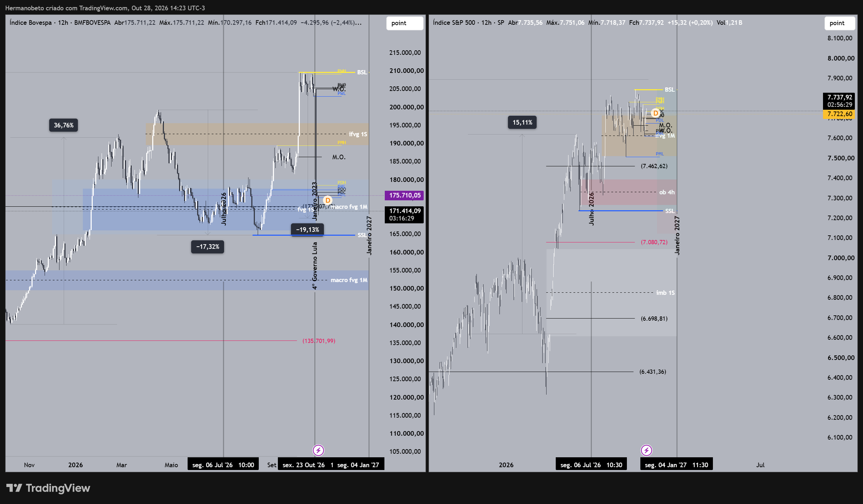Click the orange D marker on S&P 500 chart
Viewport: 863px width, 504px height.
(x=656, y=113)
